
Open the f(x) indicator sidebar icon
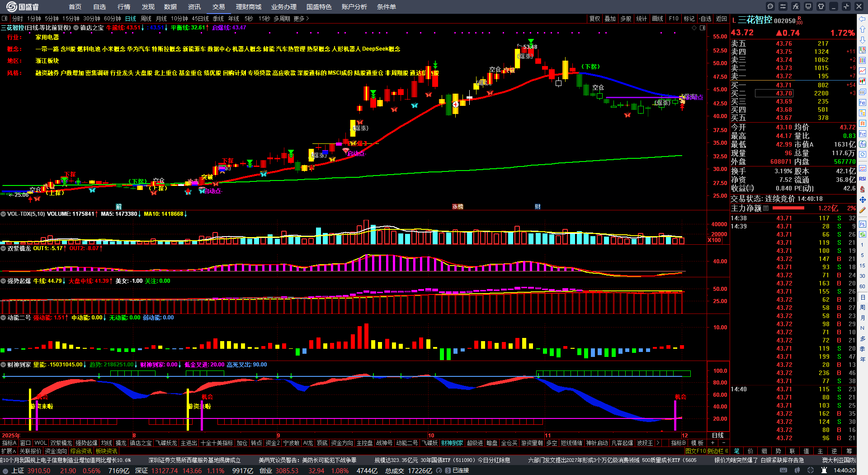tap(863, 144)
